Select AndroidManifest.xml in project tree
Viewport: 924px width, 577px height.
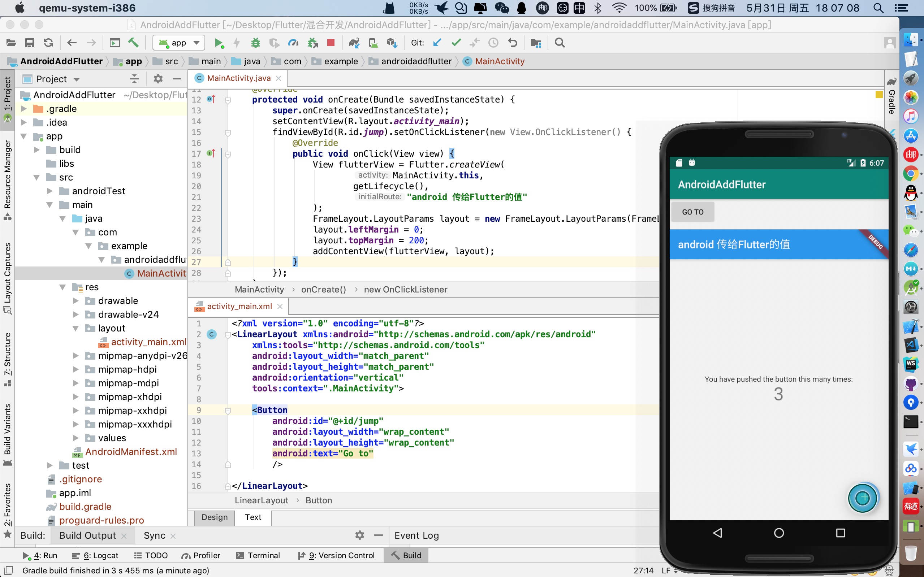pos(131,452)
